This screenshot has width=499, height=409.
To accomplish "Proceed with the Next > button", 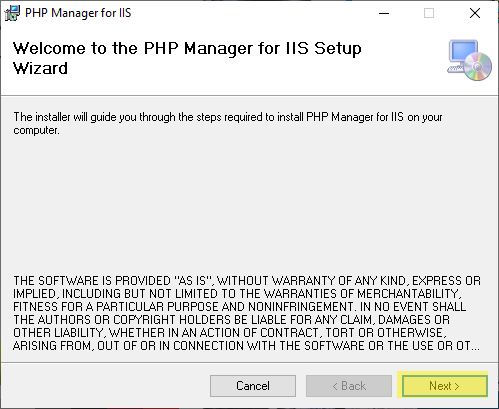I will click(445, 386).
